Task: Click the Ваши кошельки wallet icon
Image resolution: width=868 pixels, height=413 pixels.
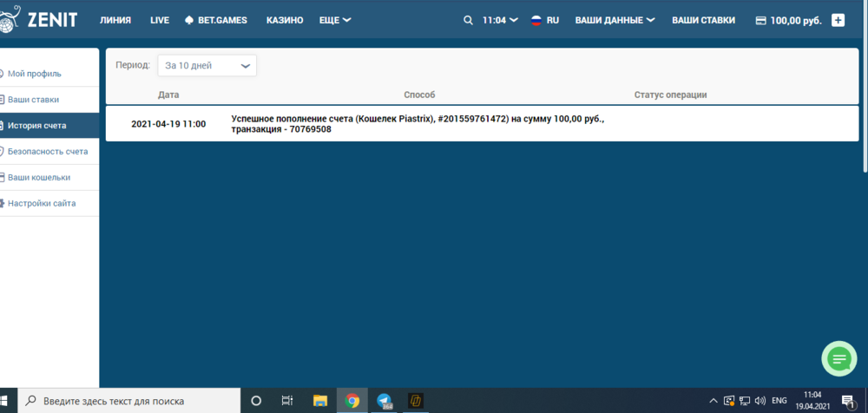Action: tap(2, 178)
